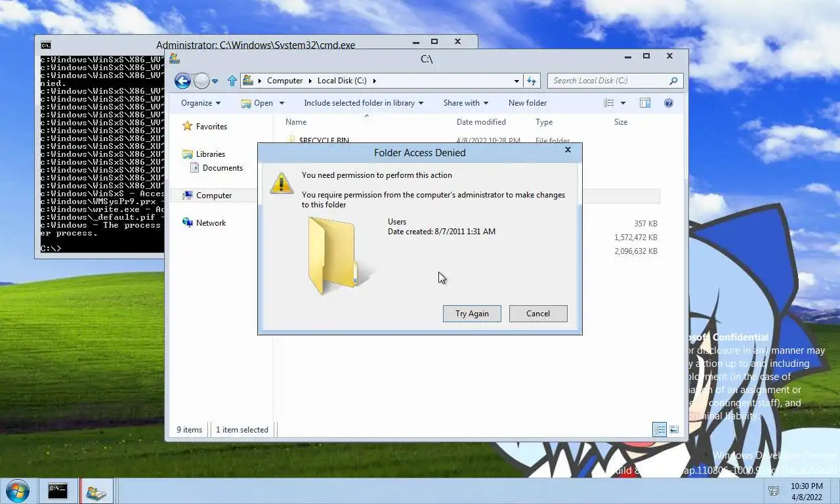This screenshot has height=504, width=840.
Task: Click the 2,096,632 KB size cell
Action: coord(636,251)
